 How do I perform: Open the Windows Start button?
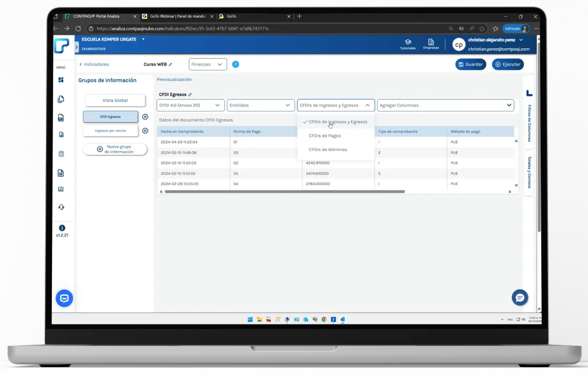click(x=250, y=319)
